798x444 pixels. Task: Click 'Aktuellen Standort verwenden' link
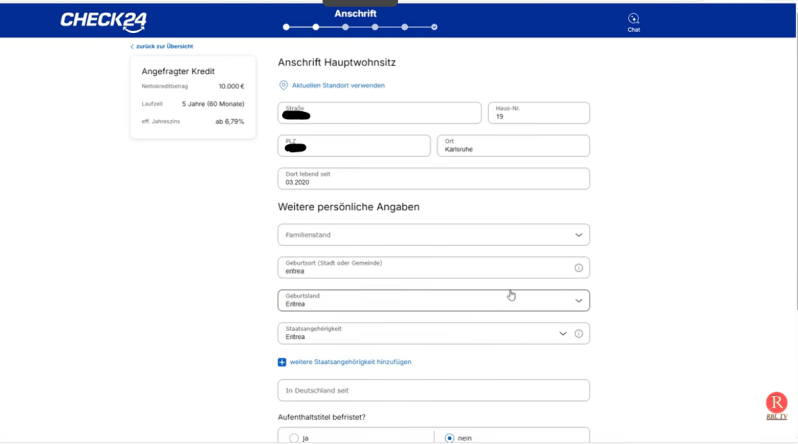(338, 86)
